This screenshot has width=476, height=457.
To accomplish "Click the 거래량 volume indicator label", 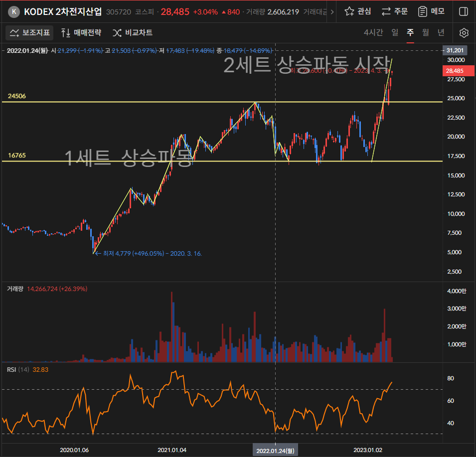I will 15,289.
